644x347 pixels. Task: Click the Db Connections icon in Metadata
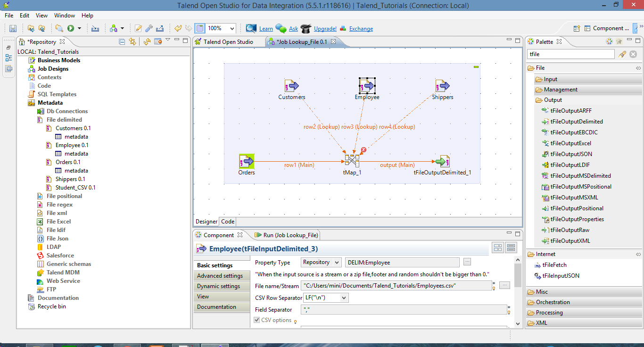(x=41, y=111)
